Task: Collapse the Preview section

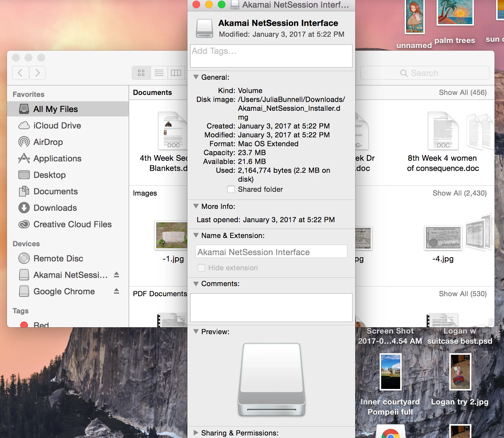Action: pos(196,331)
